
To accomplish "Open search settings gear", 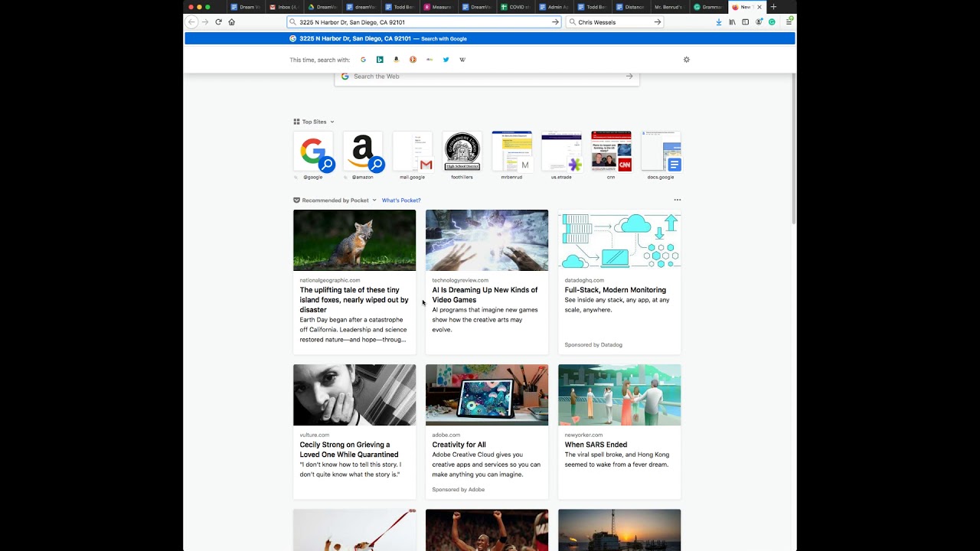I will click(686, 60).
